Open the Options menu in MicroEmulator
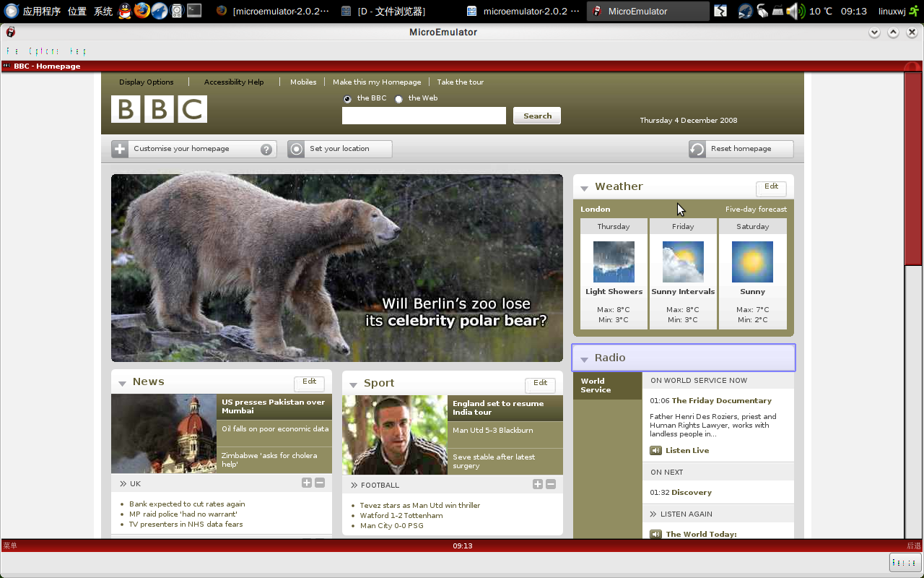 click(x=45, y=51)
